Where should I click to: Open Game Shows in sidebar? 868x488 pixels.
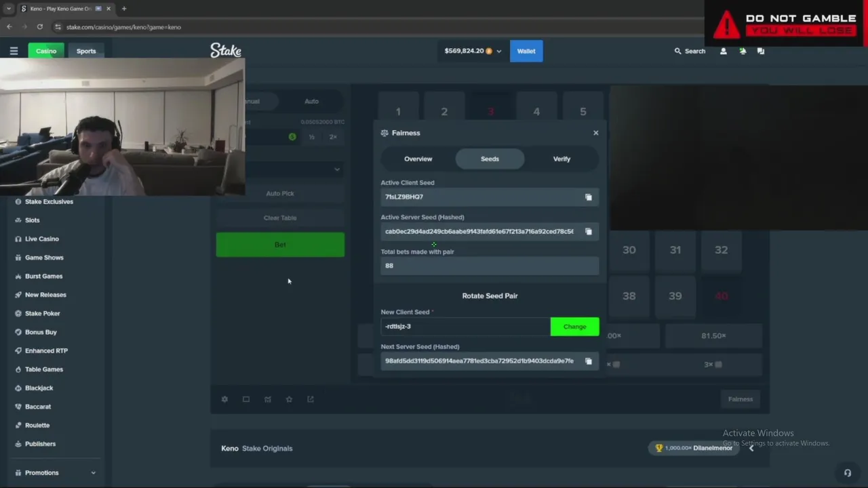[44, 258]
